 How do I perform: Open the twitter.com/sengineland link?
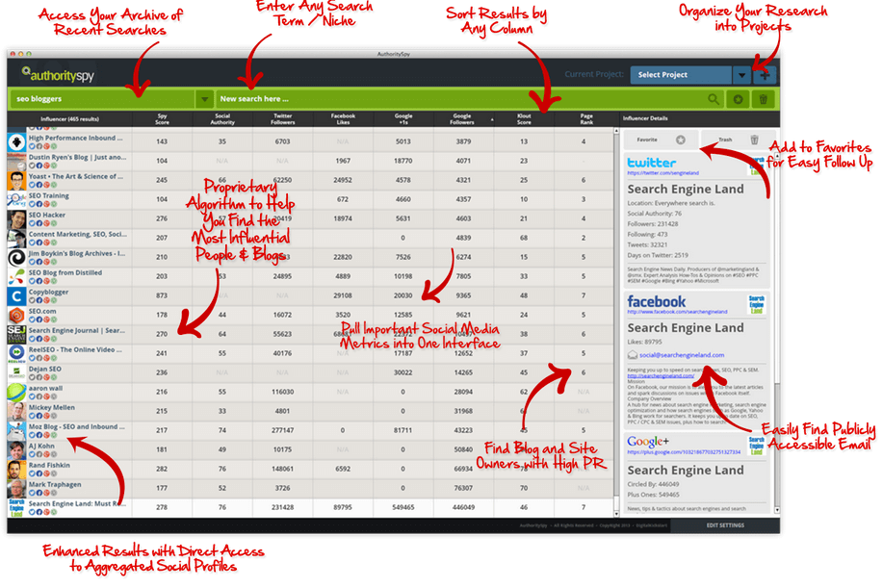click(662, 173)
